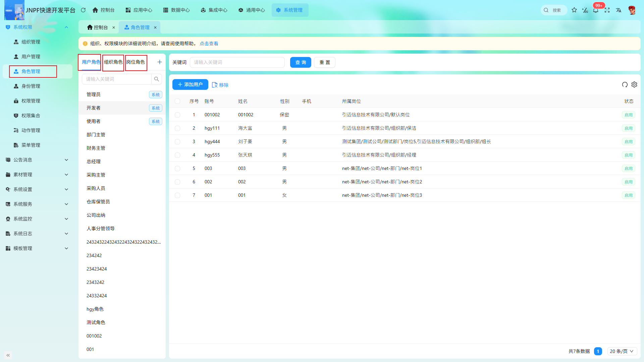Image resolution: width=644 pixels, height=362 pixels.
Task: Click the 查询 search button
Action: pyautogui.click(x=301, y=62)
